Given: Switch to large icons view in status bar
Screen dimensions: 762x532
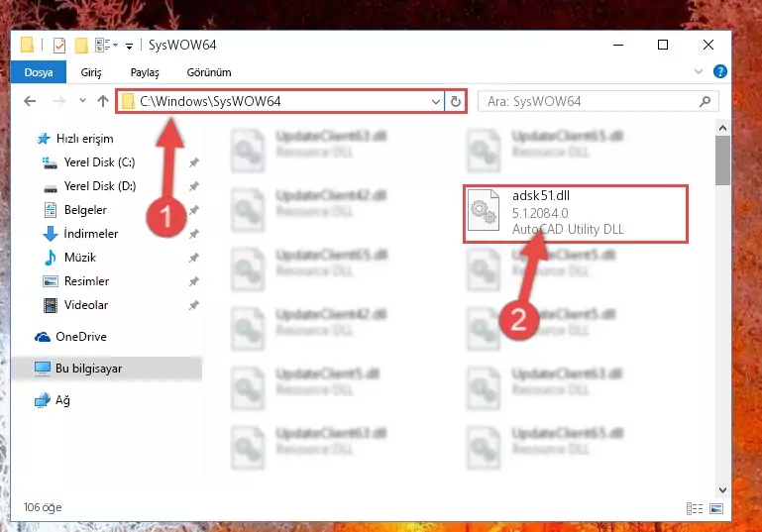Looking at the screenshot, I should coord(716,508).
